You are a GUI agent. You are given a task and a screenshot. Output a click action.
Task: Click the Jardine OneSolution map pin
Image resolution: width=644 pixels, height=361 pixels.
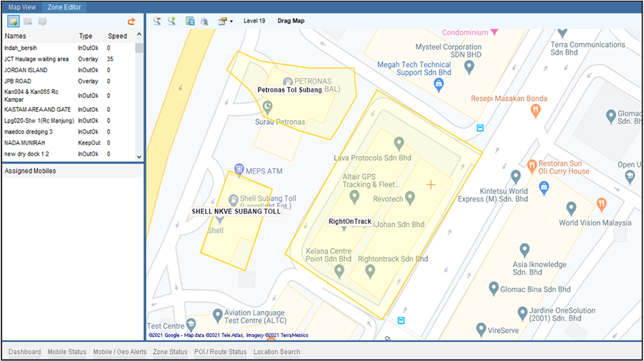click(522, 314)
